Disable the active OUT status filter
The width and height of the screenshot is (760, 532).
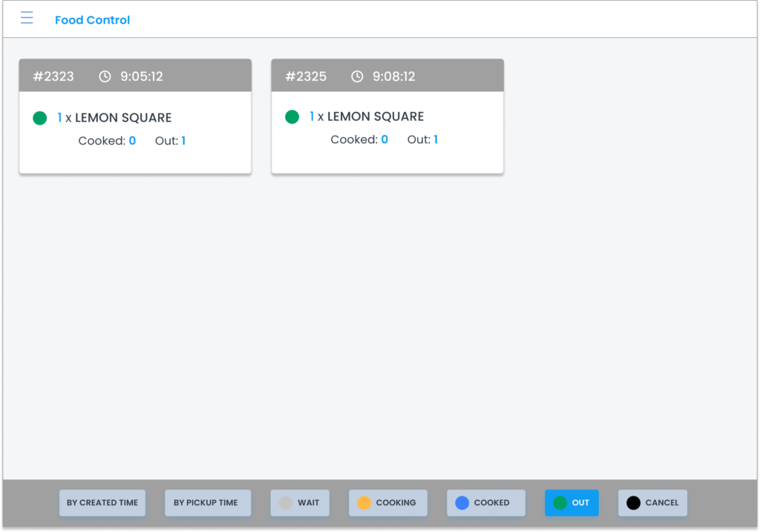tap(571, 502)
